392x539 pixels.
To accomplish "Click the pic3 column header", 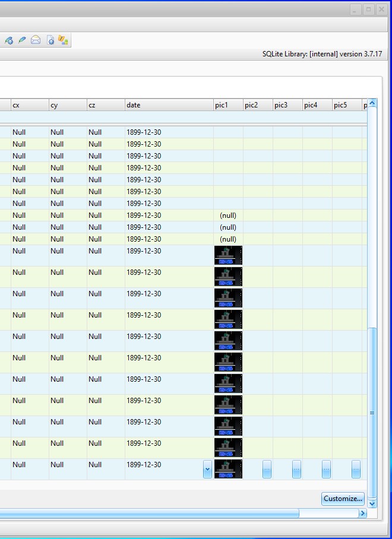I will tap(288, 105).
